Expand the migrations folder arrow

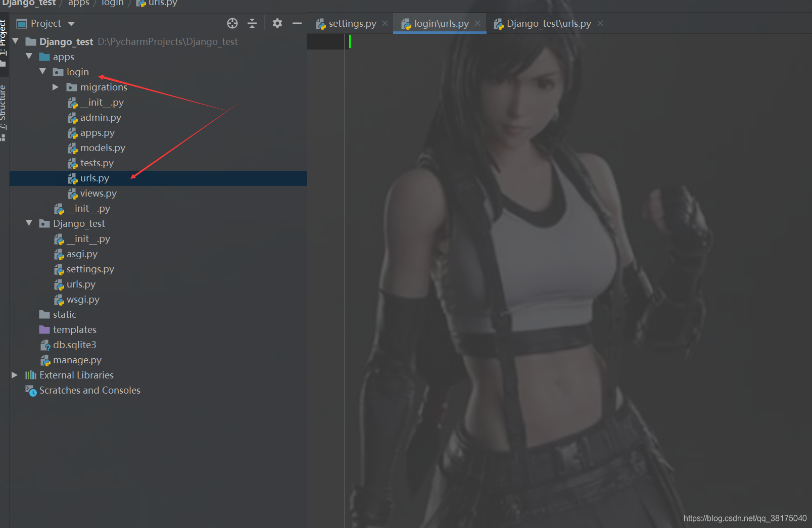pyautogui.click(x=56, y=87)
